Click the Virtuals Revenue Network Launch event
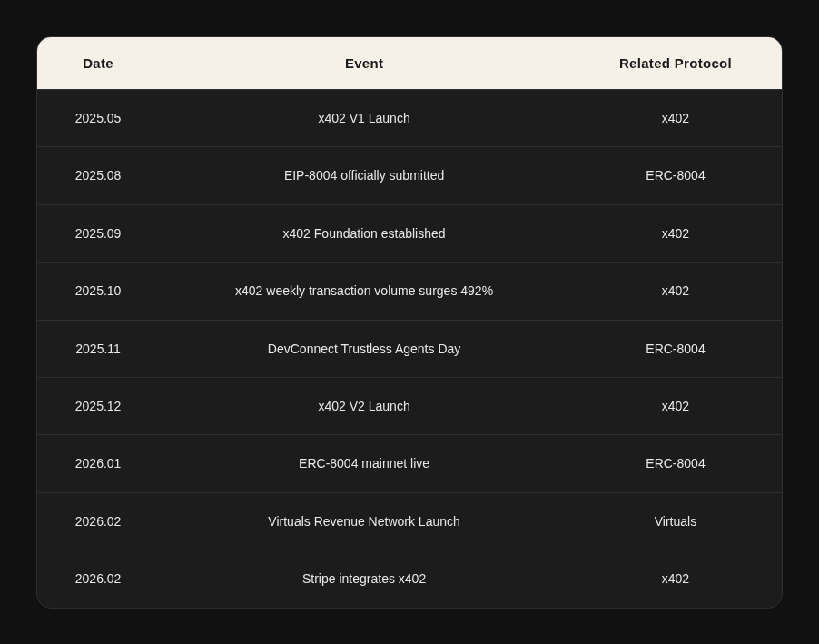The width and height of the screenshot is (819, 644). point(364,521)
